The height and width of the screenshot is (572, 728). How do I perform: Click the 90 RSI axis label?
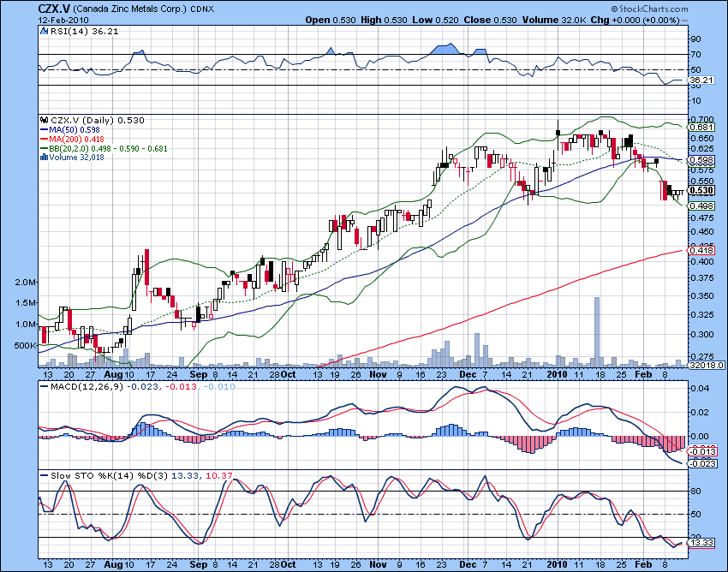click(x=696, y=39)
